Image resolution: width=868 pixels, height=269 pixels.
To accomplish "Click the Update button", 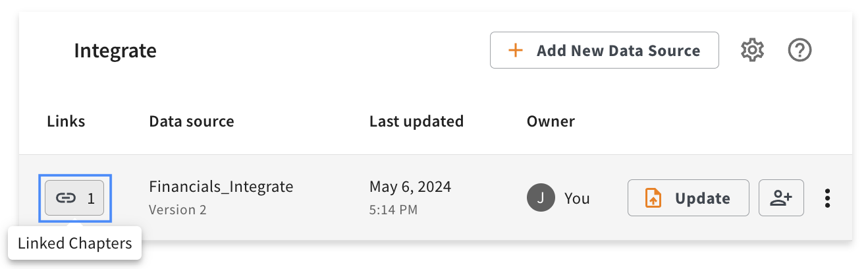I will point(688,198).
